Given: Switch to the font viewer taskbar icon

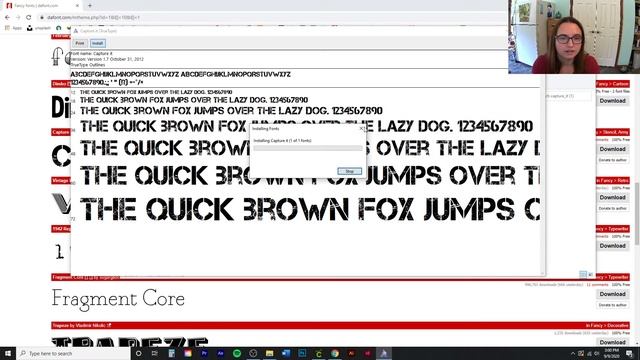Looking at the screenshot, I should coord(384,353).
